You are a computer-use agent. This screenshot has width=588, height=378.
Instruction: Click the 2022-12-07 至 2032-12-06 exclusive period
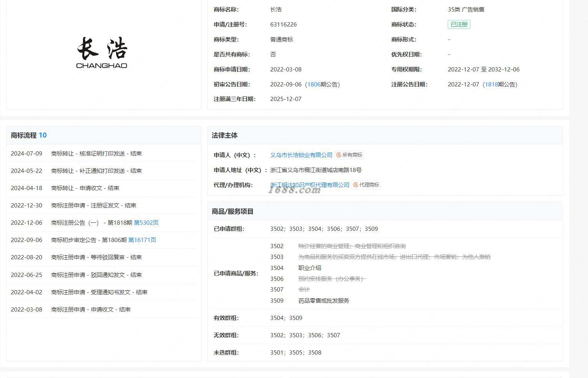point(483,69)
